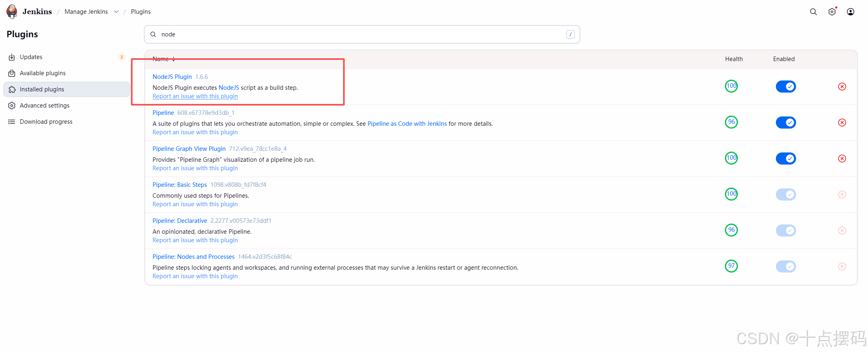868x353 pixels.
Task: Open the Pipeline plugin name link
Action: tap(163, 113)
